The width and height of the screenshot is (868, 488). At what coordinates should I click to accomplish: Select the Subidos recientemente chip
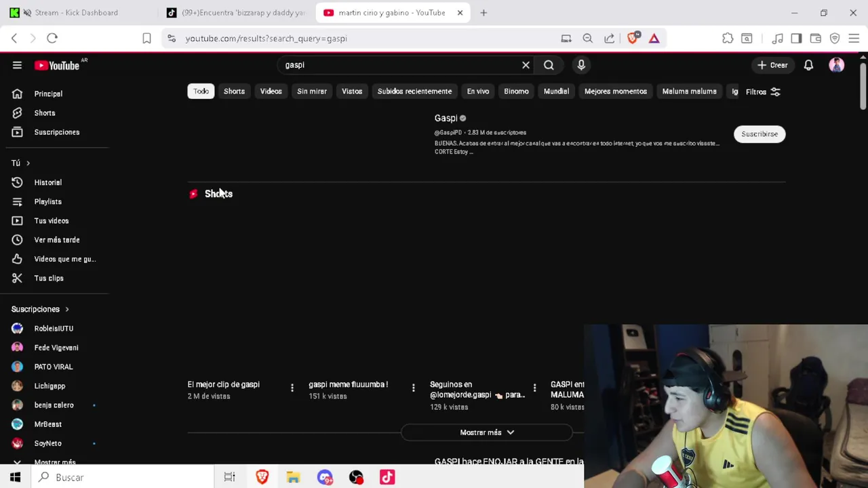[x=414, y=91]
